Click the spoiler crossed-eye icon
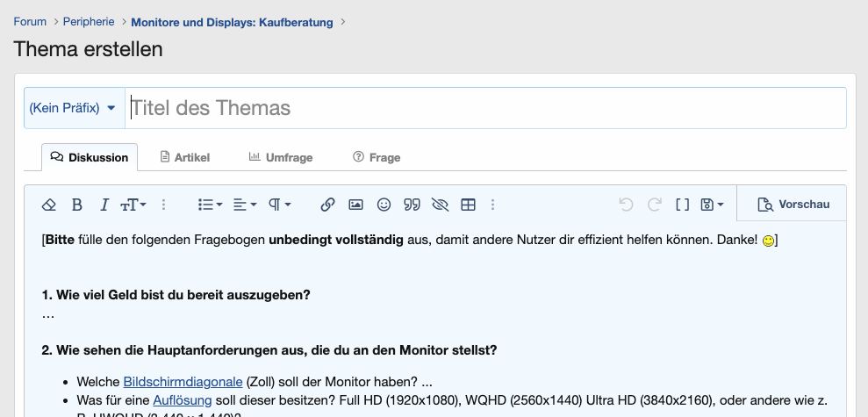 pos(440,205)
